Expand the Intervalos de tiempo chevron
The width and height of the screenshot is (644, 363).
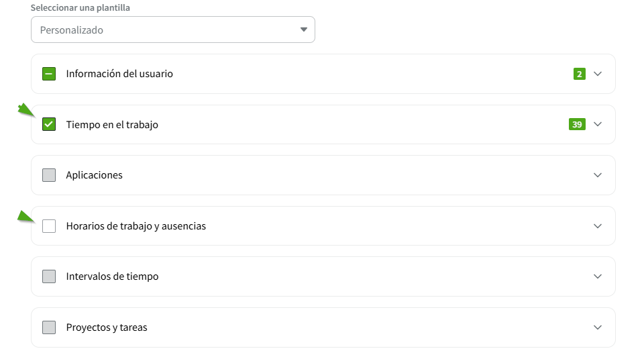(598, 276)
